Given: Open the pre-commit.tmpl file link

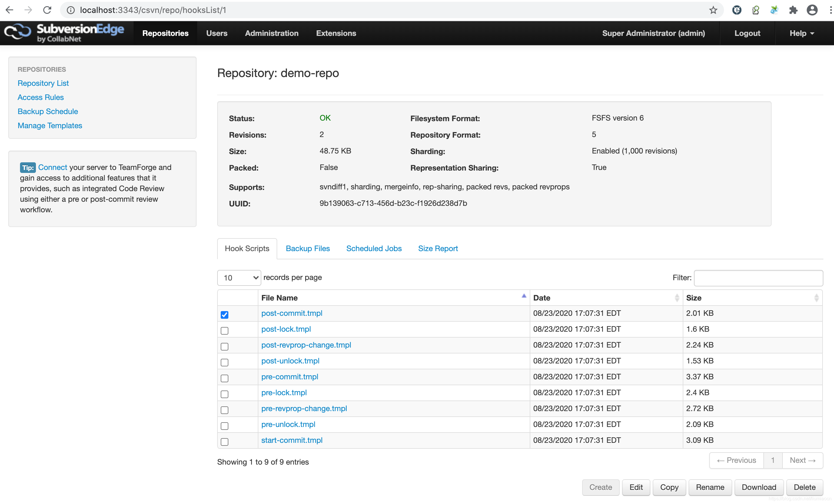Looking at the screenshot, I should tap(290, 376).
